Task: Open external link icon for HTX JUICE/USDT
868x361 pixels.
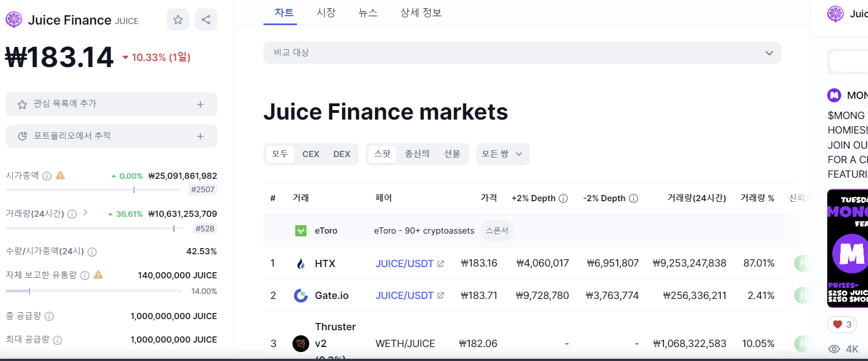Action: click(x=440, y=263)
